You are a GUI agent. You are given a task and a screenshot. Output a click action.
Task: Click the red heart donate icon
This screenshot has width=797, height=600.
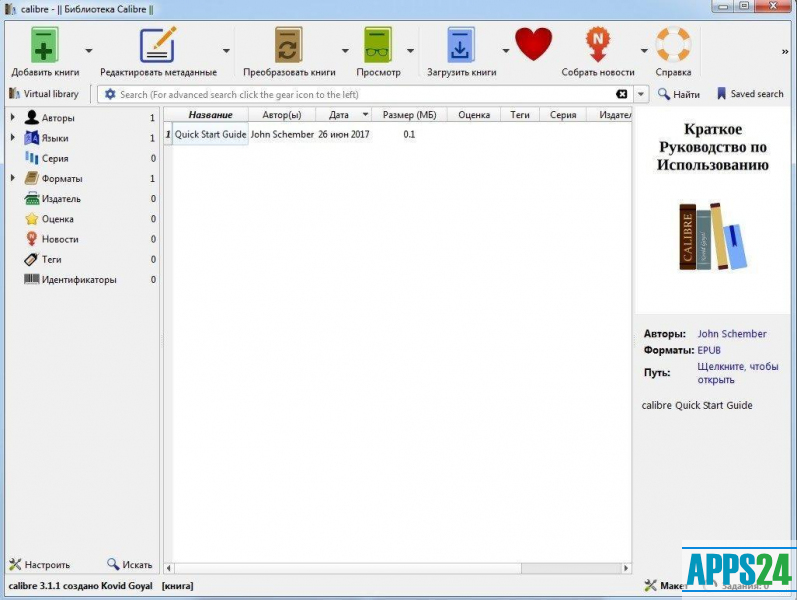[x=533, y=44]
